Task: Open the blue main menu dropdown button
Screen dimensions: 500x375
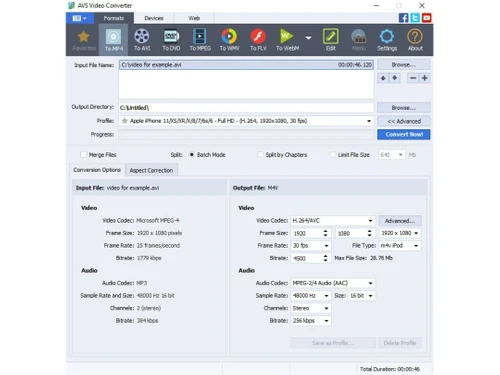Action: [79, 18]
